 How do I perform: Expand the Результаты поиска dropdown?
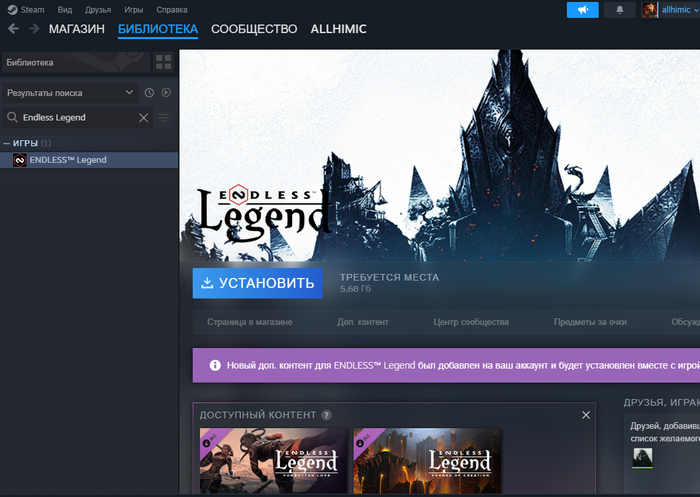pos(70,92)
